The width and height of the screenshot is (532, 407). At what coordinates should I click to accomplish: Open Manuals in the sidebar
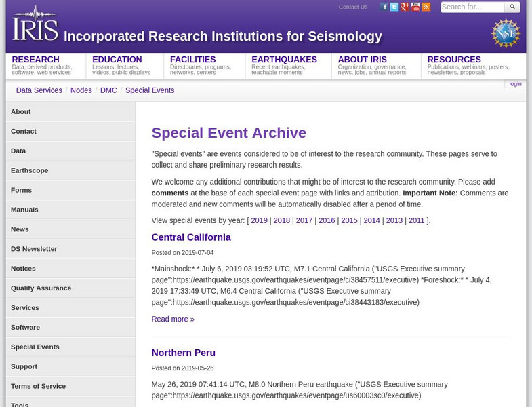[70, 210]
